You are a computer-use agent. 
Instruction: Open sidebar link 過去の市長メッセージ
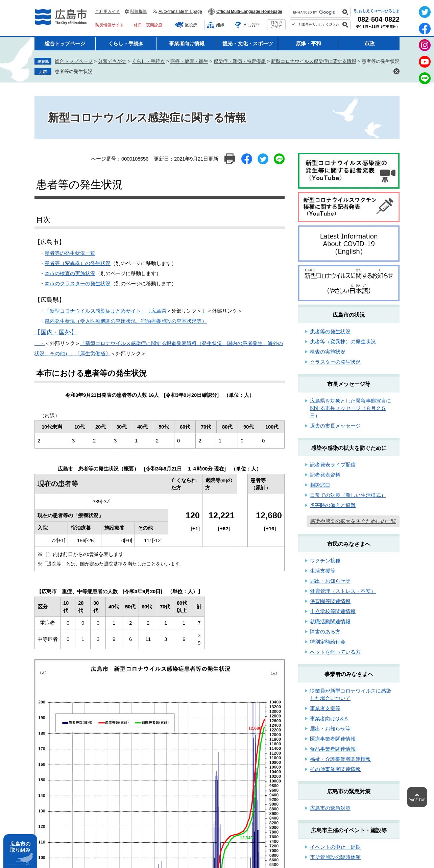[x=335, y=426]
